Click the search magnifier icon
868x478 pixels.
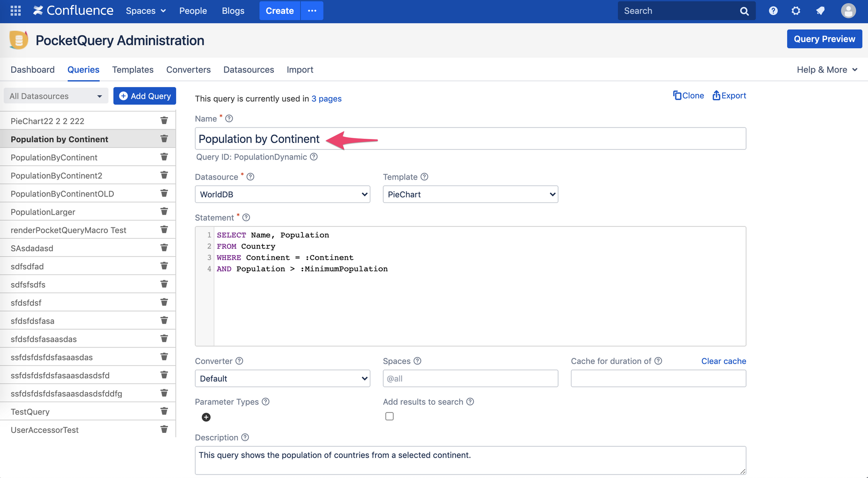[x=744, y=11]
